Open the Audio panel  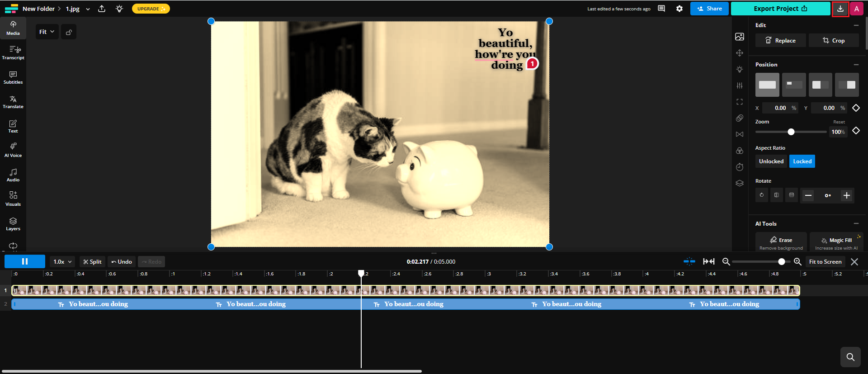point(13,175)
